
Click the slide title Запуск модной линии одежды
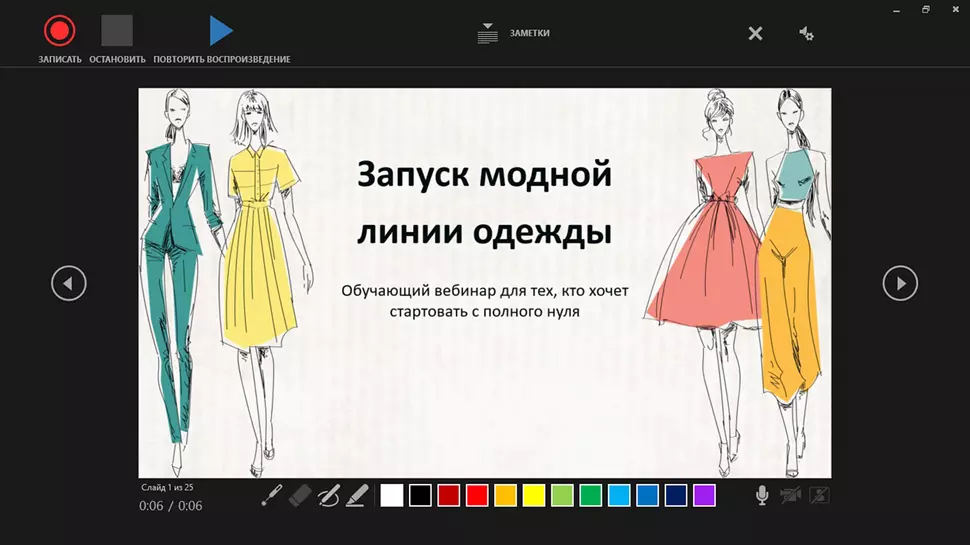484,204
